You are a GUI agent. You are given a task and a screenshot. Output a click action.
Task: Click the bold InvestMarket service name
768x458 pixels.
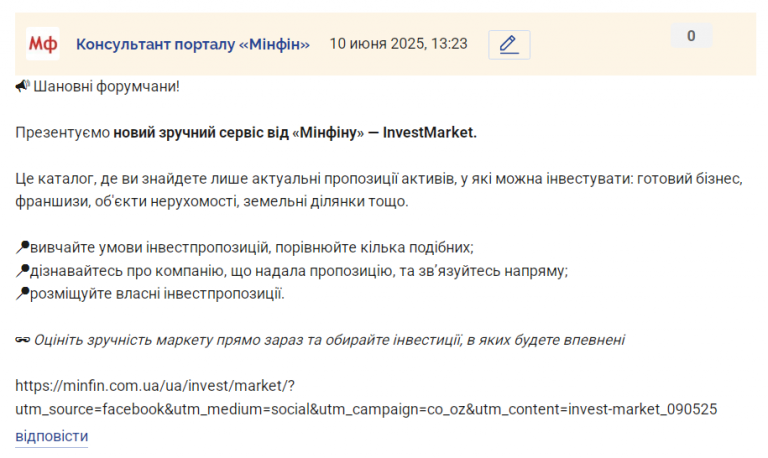430,132
